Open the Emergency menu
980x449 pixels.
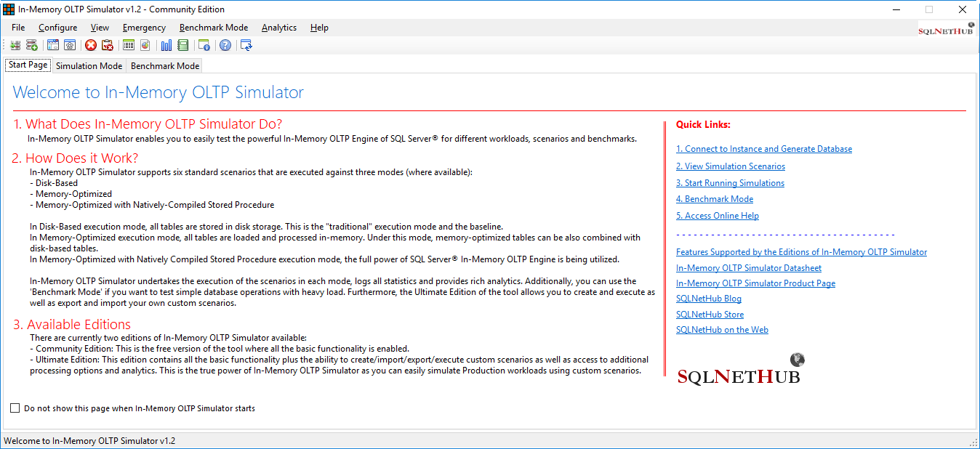pos(144,28)
